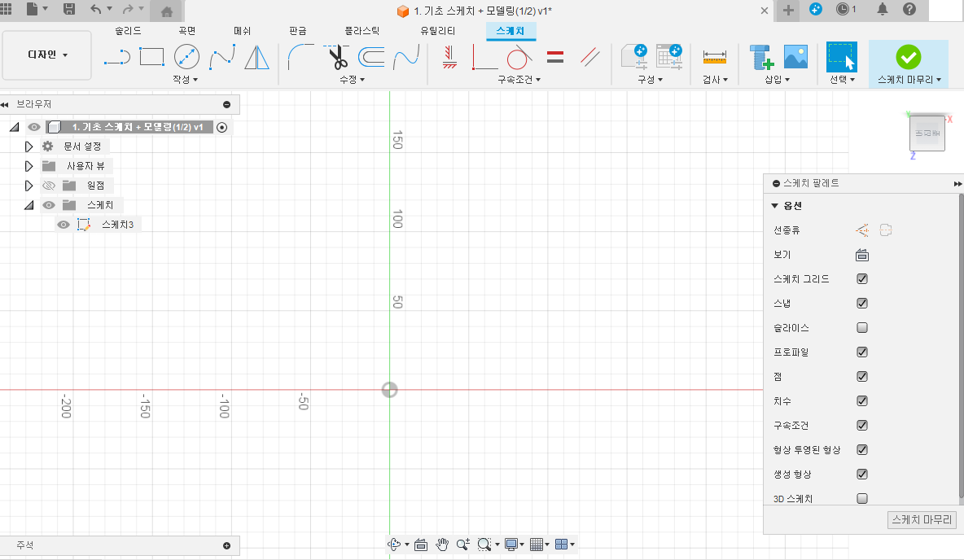Select the Pan hand tool

tap(442, 544)
